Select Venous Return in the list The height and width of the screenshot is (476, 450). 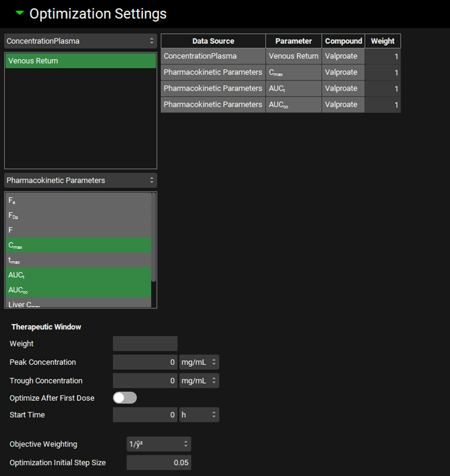click(80, 61)
